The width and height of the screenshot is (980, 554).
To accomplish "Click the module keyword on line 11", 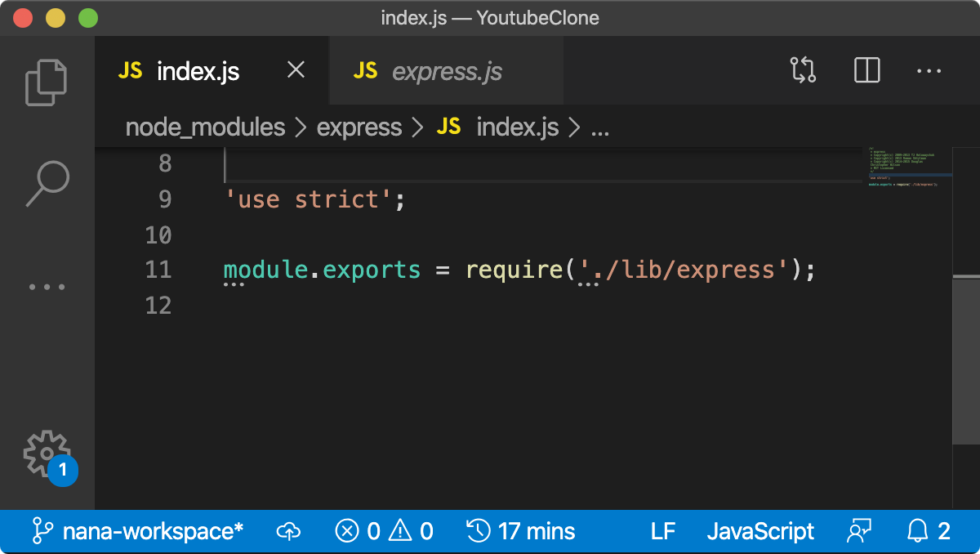I will tap(266, 270).
